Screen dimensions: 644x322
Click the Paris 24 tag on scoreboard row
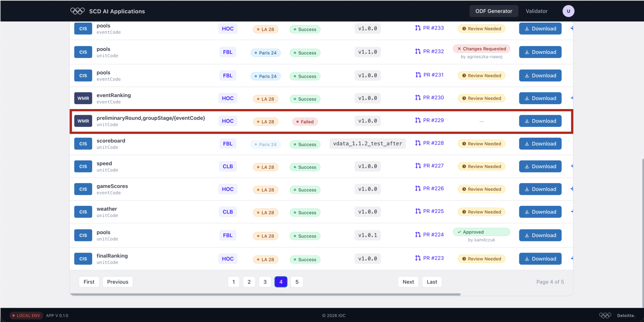point(265,144)
